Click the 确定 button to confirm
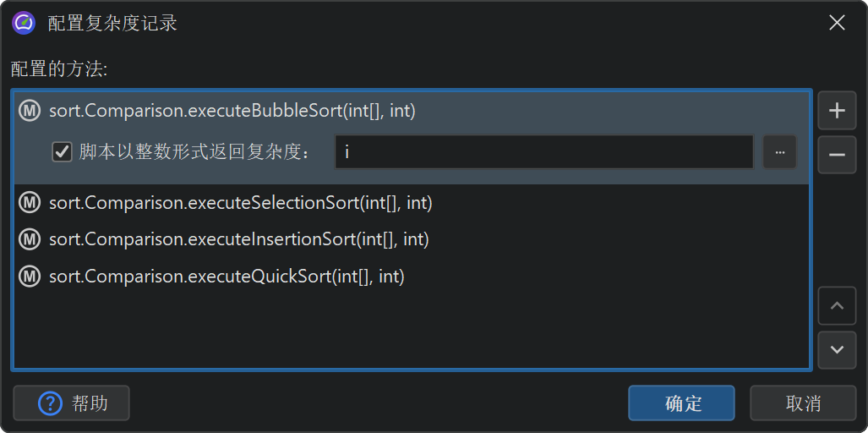 (681, 403)
